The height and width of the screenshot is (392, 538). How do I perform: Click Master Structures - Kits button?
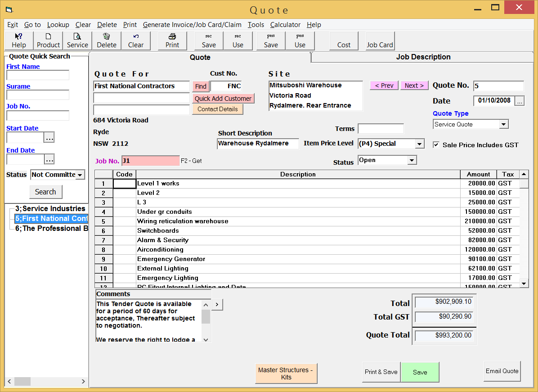[286, 374]
